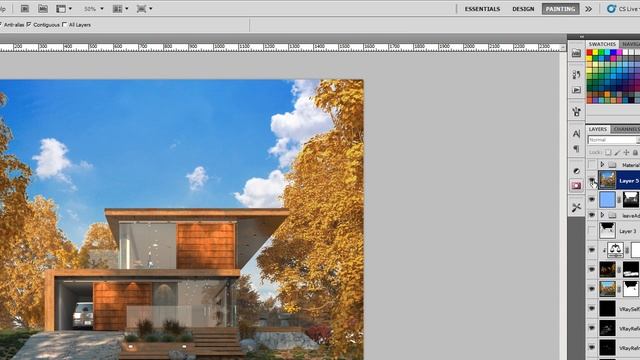
Task: Hide the leave group eye icon
Action: [x=592, y=215]
